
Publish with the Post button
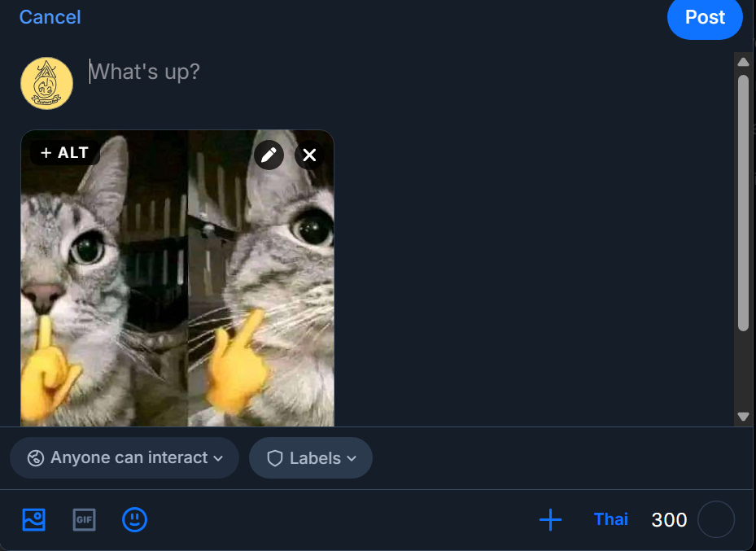[705, 18]
